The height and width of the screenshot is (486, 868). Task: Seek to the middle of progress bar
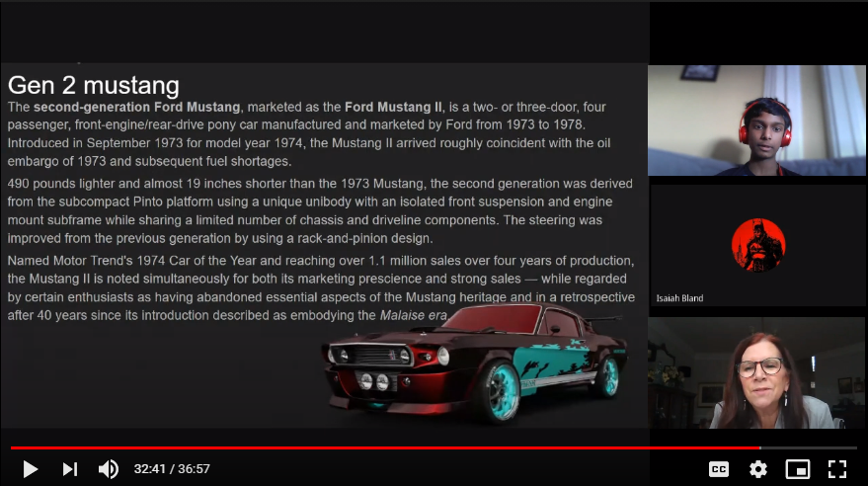pos(434,448)
